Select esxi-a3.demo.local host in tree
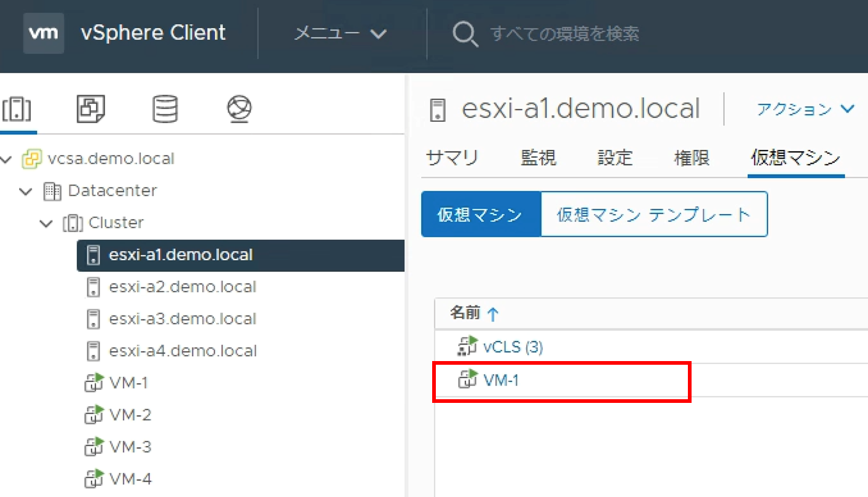868x497 pixels. tap(183, 319)
